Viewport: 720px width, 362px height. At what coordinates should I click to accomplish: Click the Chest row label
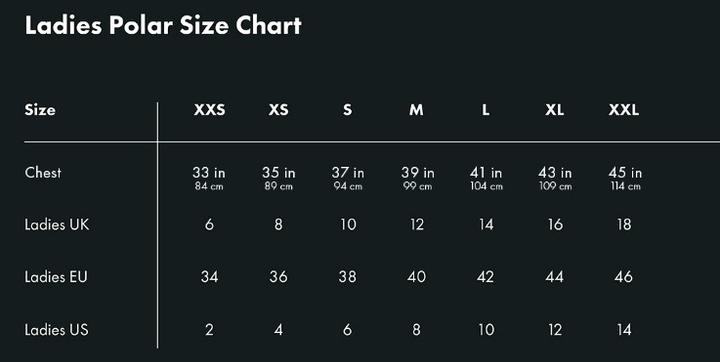43,173
